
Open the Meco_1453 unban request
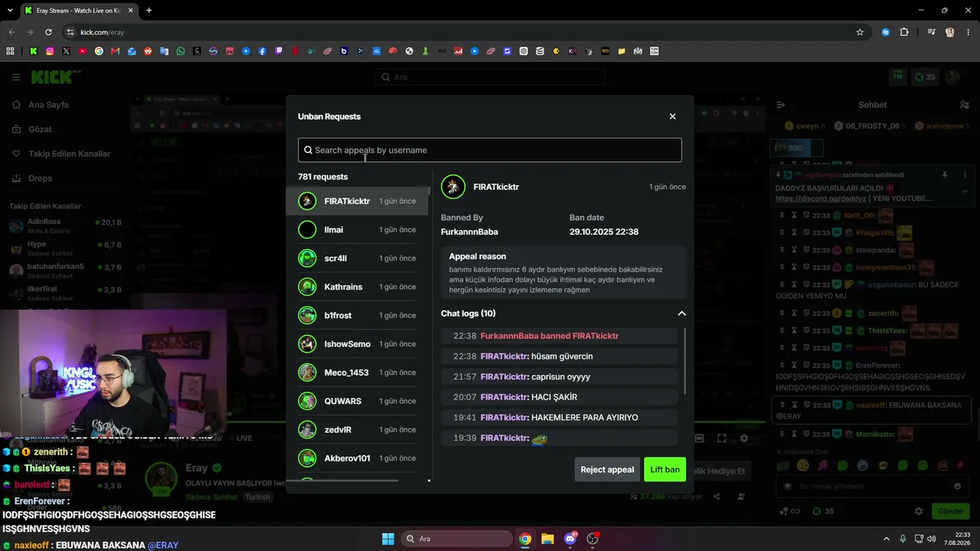coord(358,373)
